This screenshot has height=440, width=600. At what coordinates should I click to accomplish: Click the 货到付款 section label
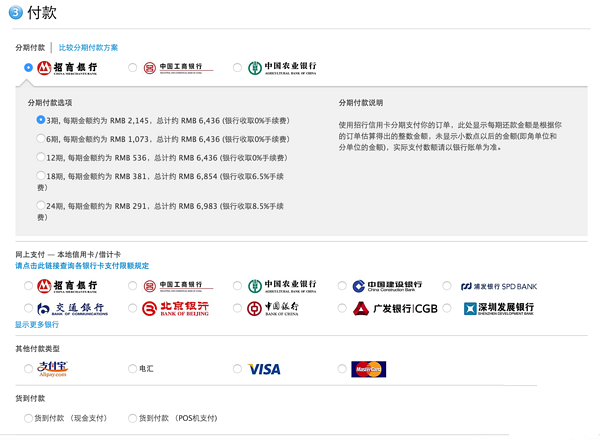(x=30, y=398)
